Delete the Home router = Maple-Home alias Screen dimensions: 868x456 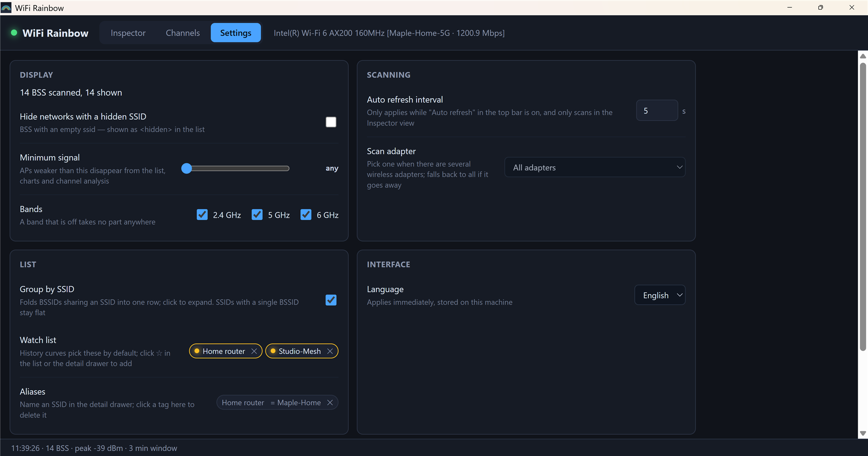pos(330,403)
